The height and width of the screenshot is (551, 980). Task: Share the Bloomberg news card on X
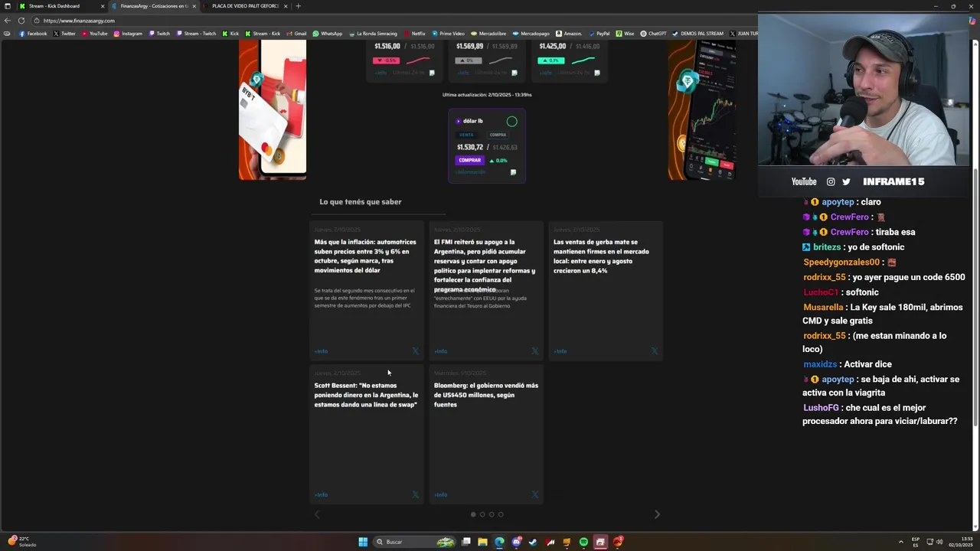(x=534, y=494)
